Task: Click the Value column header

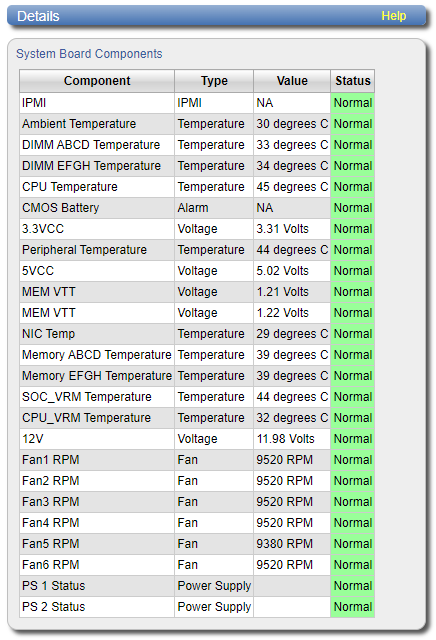Action: (x=292, y=81)
